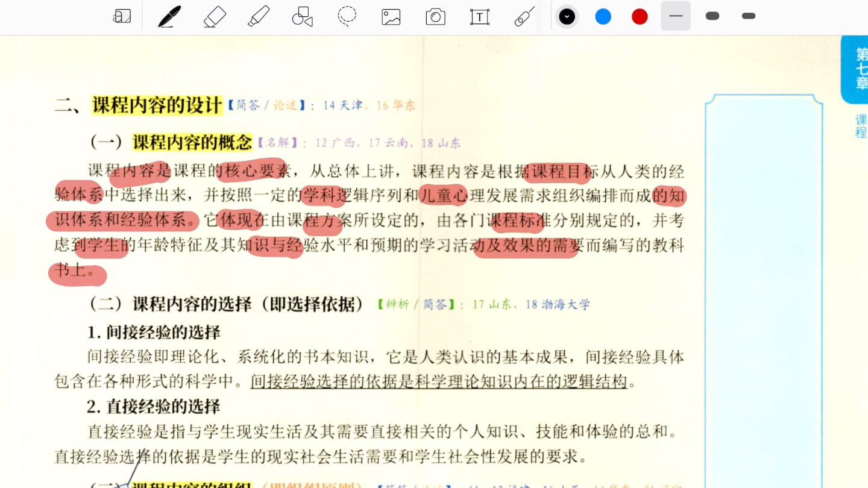Choose the red pen color

pos(640,16)
